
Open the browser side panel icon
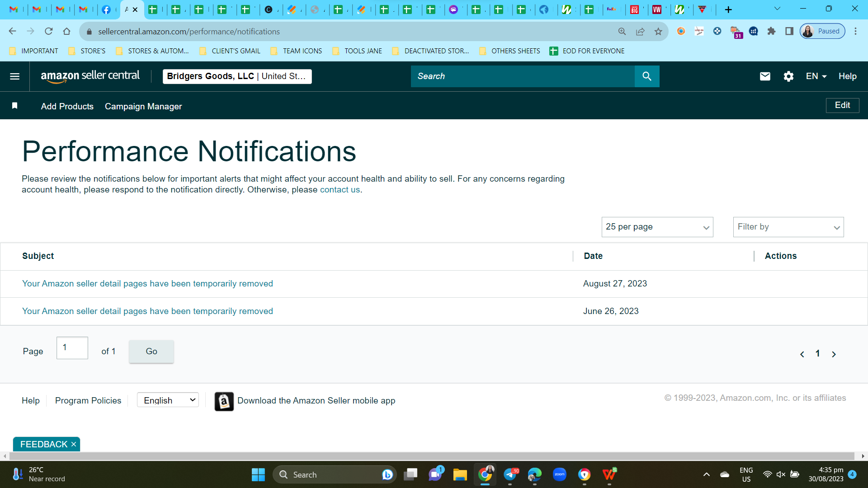[789, 31]
